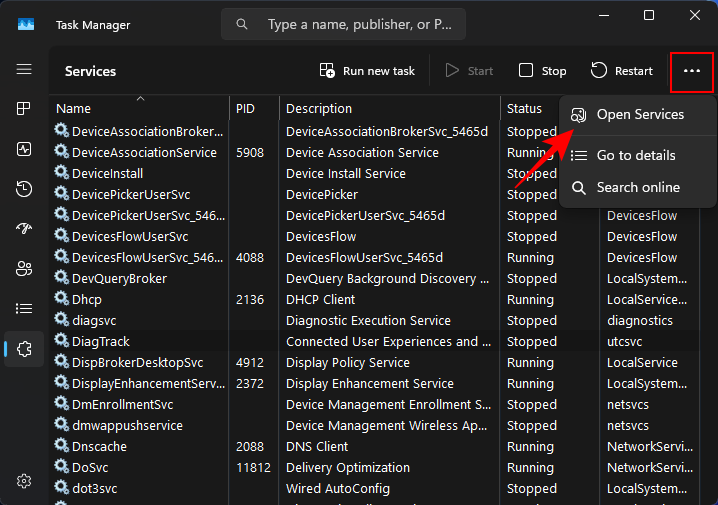This screenshot has height=505, width=718.
Task: Click the Task Manager app logo
Action: pyautogui.click(x=26, y=24)
